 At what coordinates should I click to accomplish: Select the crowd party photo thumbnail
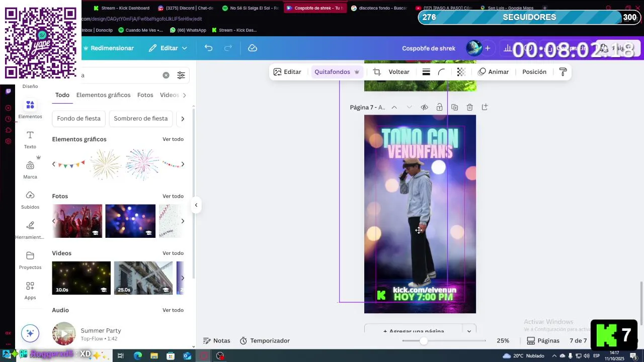77,221
